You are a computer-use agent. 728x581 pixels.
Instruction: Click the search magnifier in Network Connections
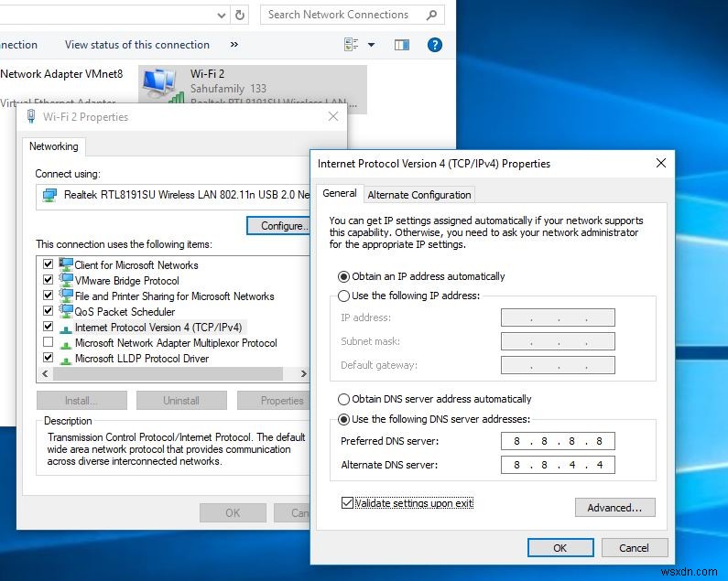[x=431, y=15]
